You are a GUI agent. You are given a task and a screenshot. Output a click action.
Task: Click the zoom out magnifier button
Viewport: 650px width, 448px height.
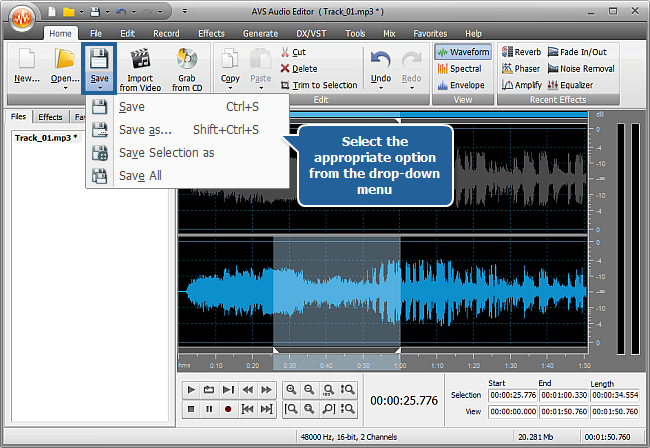click(309, 390)
